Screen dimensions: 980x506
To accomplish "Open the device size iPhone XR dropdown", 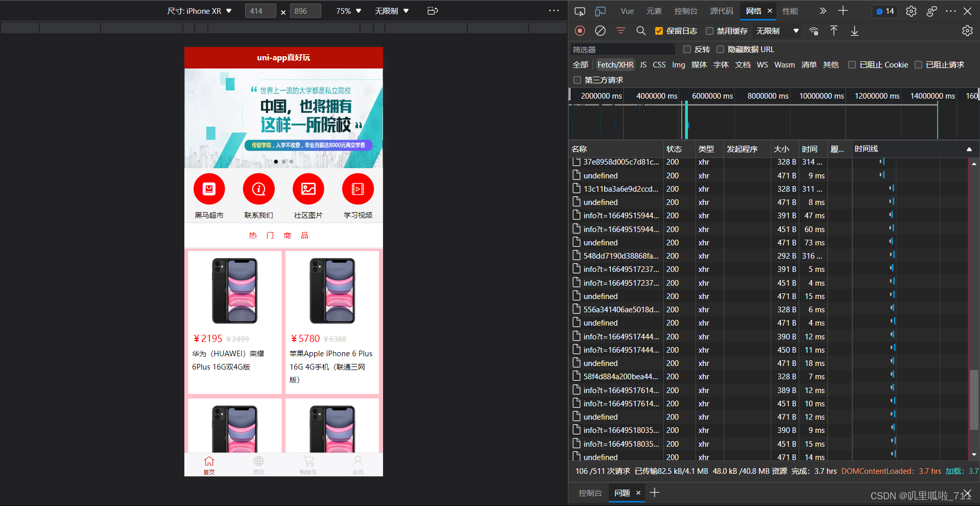I will [200, 11].
